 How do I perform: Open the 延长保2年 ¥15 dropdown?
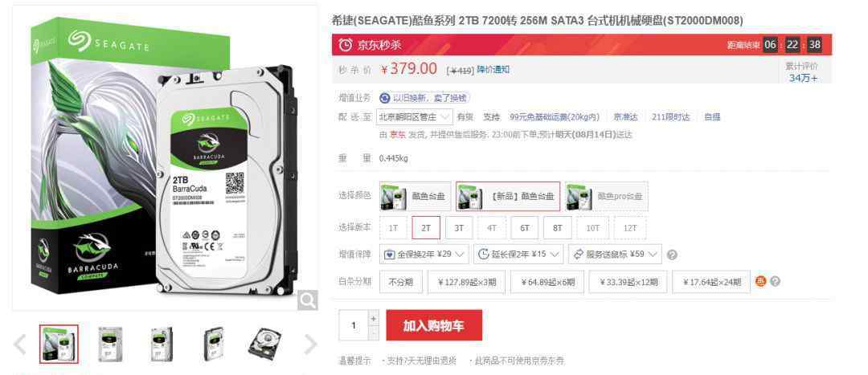[x=518, y=255]
